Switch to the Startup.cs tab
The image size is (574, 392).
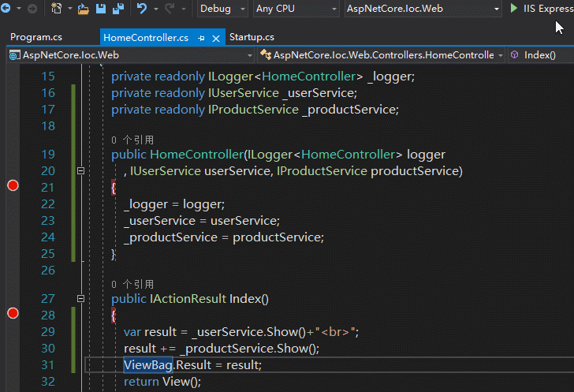coord(252,37)
